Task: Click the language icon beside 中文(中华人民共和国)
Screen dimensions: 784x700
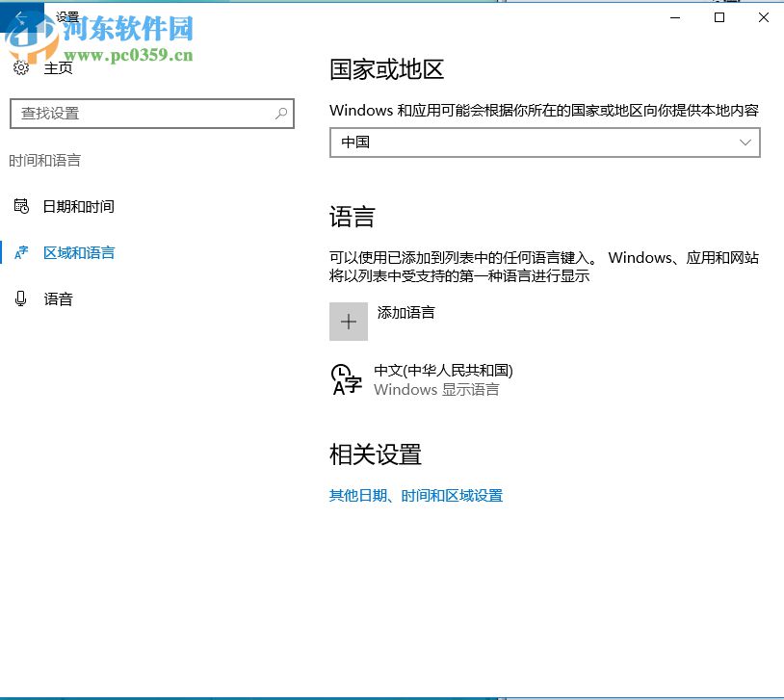Action: pyautogui.click(x=345, y=378)
